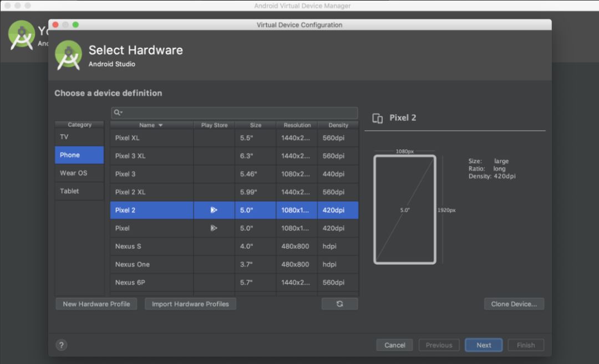The width and height of the screenshot is (599, 364).
Task: Select the Wear OS category
Action: 79,173
